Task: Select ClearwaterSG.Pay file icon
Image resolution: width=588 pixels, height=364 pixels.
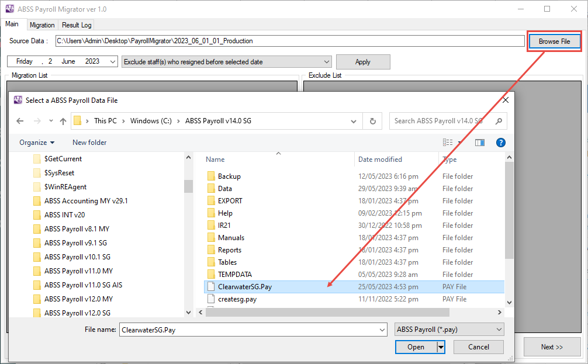Action: tap(211, 287)
